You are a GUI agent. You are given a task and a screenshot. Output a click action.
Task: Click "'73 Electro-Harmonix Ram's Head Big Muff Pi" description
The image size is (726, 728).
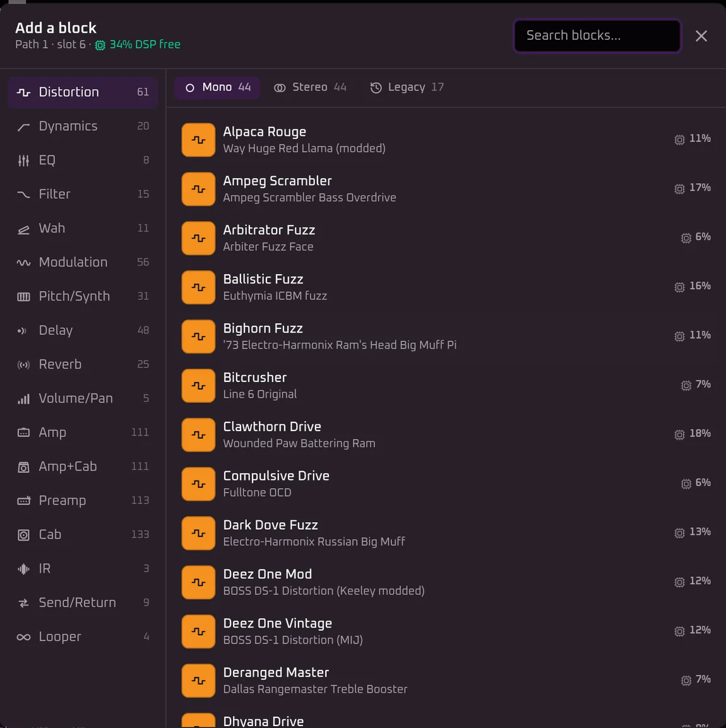point(340,345)
